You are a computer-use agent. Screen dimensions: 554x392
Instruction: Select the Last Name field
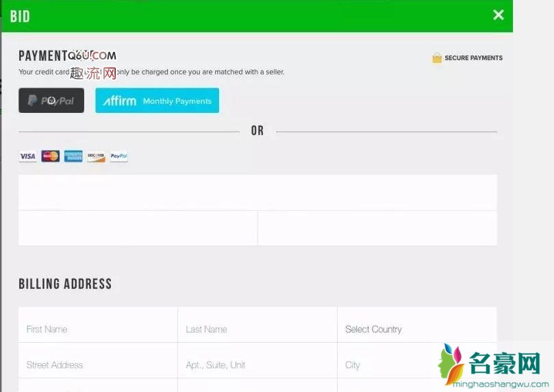click(257, 329)
